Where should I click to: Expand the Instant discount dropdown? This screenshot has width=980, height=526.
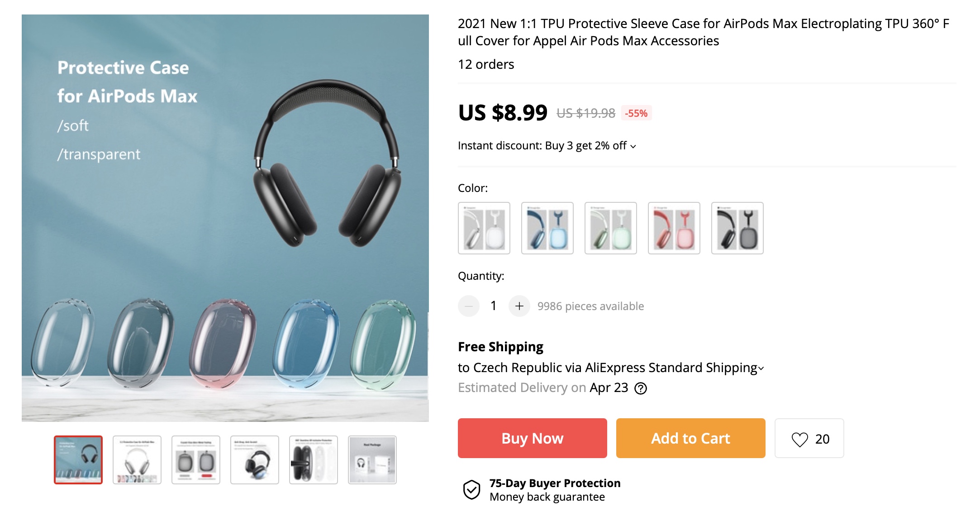(x=633, y=146)
